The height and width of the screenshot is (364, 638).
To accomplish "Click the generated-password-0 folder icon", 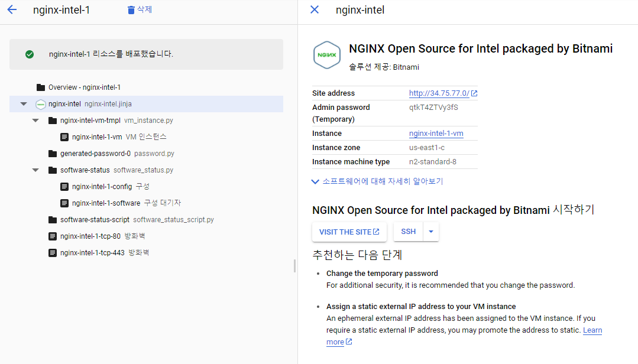I will (x=53, y=154).
